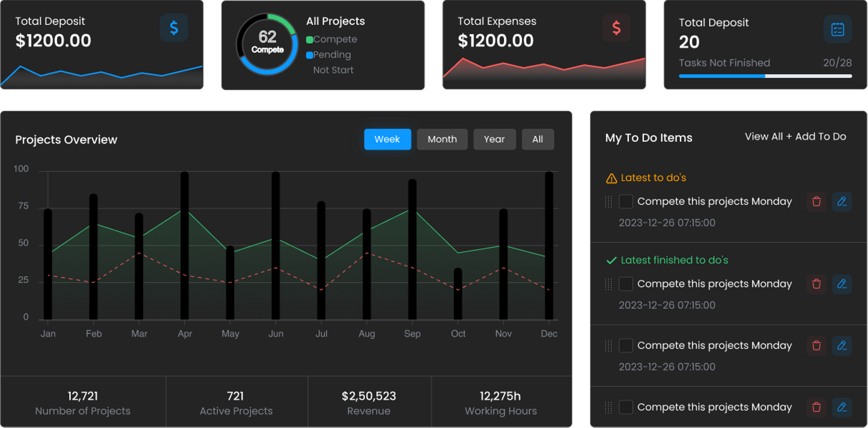
Task: Click the orange warning icon beside Latest to do's
Action: pyautogui.click(x=611, y=178)
